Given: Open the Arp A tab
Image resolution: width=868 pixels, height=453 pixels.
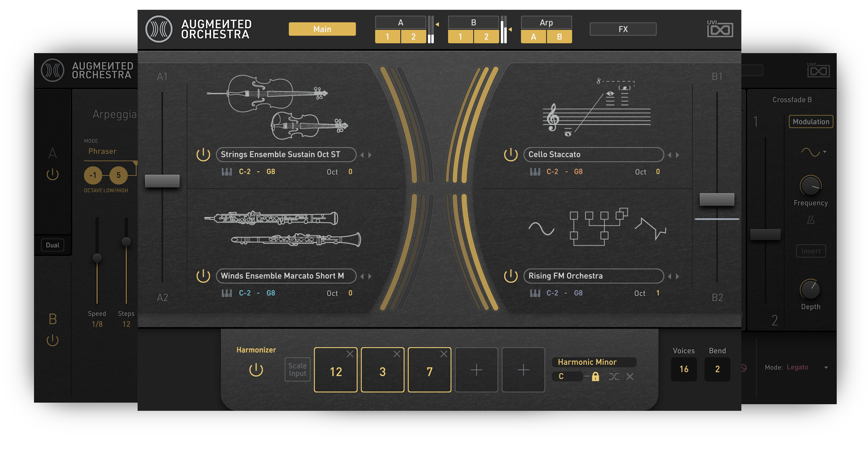Looking at the screenshot, I should [x=533, y=37].
